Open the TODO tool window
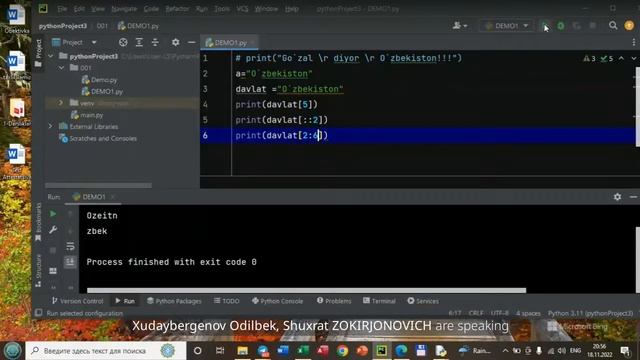Screen dimensions: 640x360 click(227, 301)
